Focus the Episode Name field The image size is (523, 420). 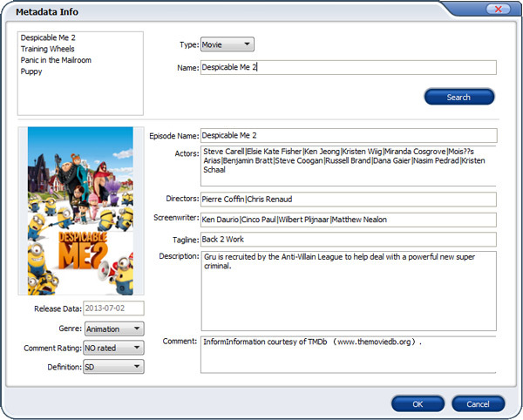pos(349,135)
